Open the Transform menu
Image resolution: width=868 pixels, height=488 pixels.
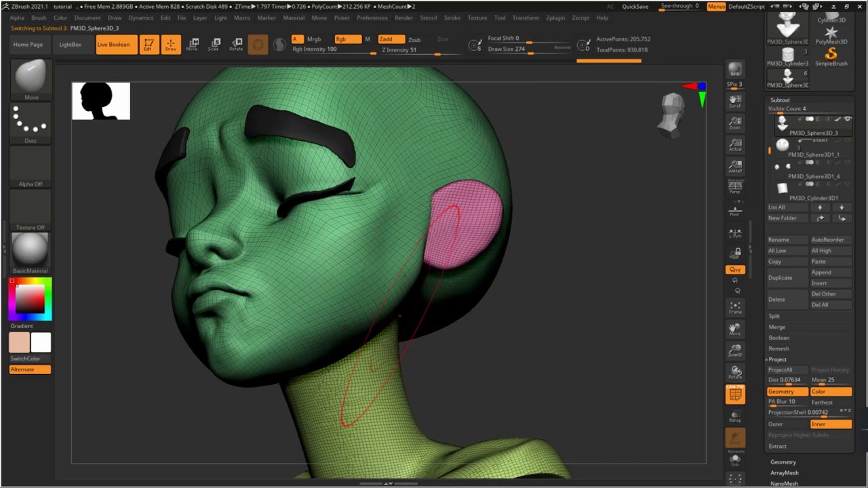[x=526, y=18]
